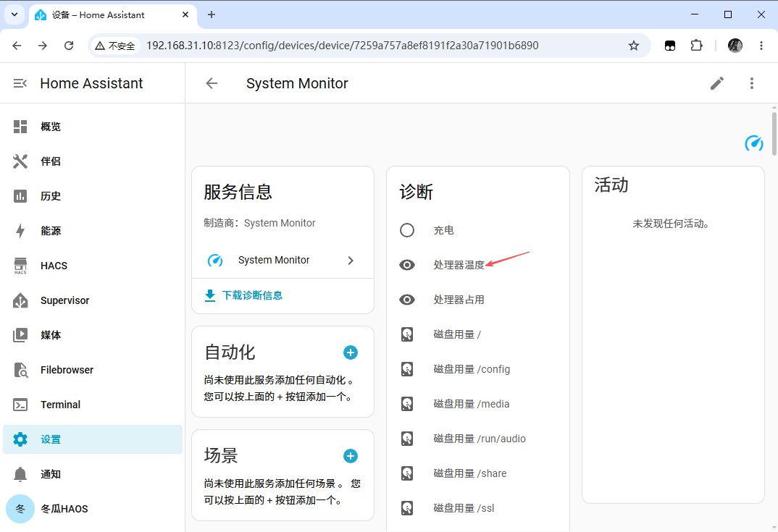778x532 pixels.
Task: Click the eye icon for 处理器温度
Action: point(407,265)
